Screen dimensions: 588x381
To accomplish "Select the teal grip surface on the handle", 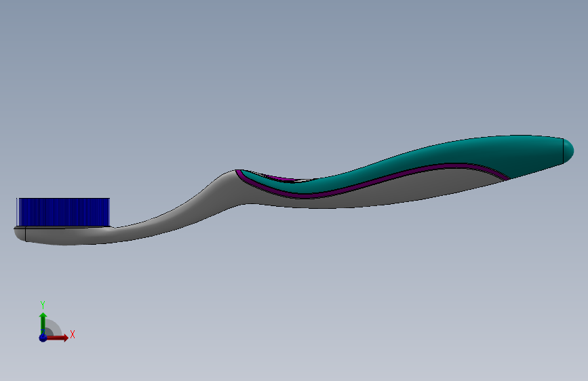I will (450, 154).
